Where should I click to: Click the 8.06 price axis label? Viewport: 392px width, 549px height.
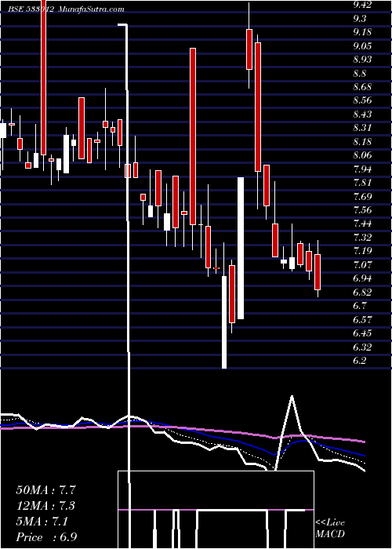click(x=362, y=155)
